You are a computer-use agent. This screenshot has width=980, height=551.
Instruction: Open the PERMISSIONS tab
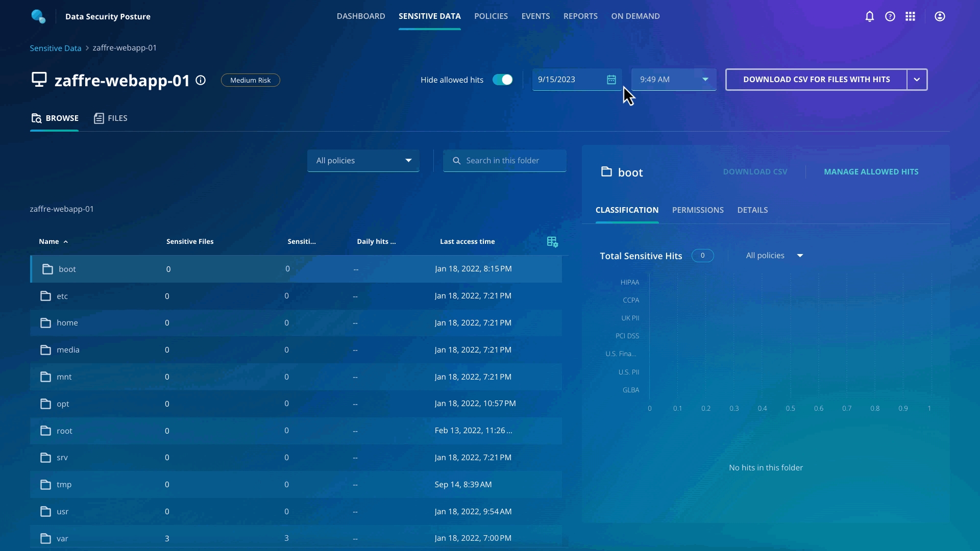(x=697, y=210)
